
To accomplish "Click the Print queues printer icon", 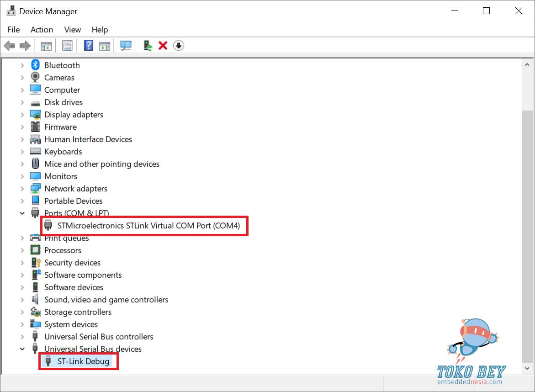I will (x=35, y=238).
